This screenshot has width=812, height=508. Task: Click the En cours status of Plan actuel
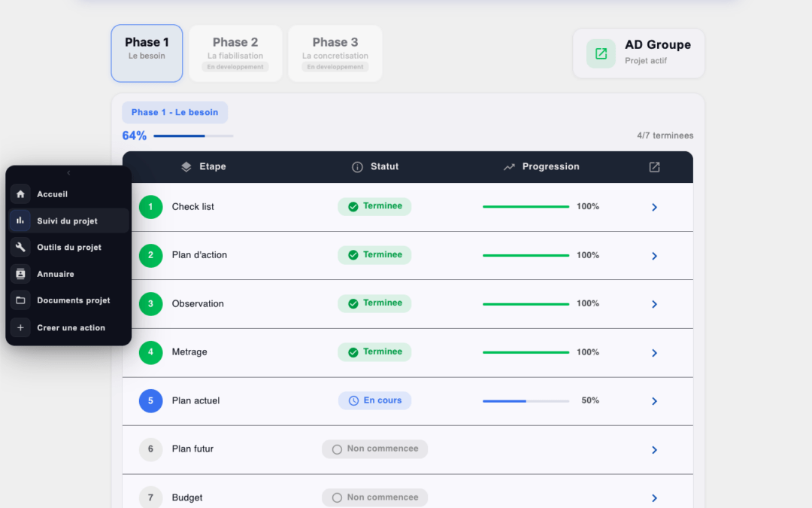tap(374, 400)
